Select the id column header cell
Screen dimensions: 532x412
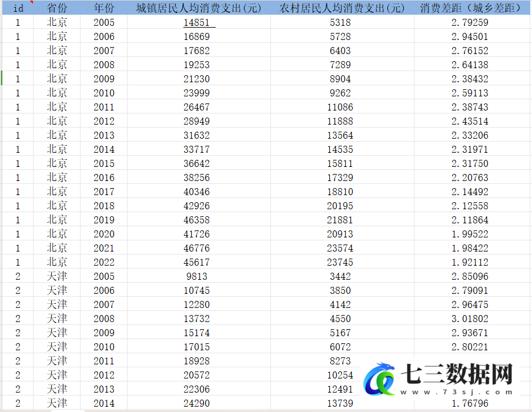(18, 8)
